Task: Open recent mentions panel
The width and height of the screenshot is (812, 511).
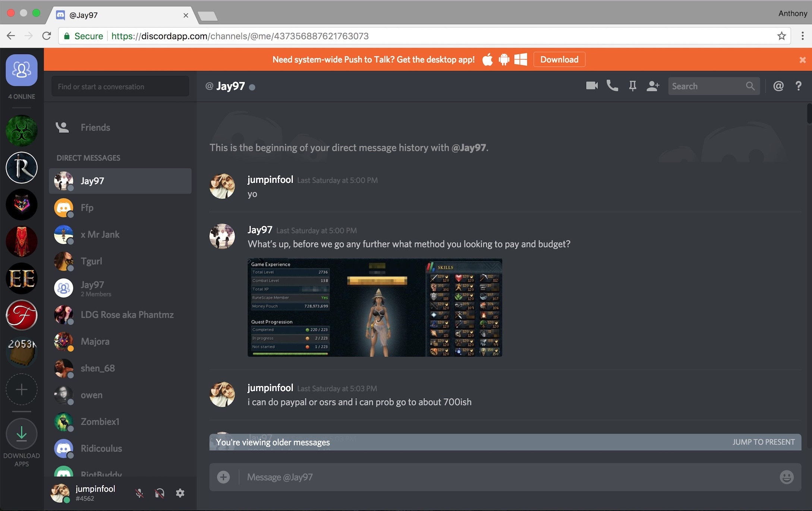Action: [778, 86]
